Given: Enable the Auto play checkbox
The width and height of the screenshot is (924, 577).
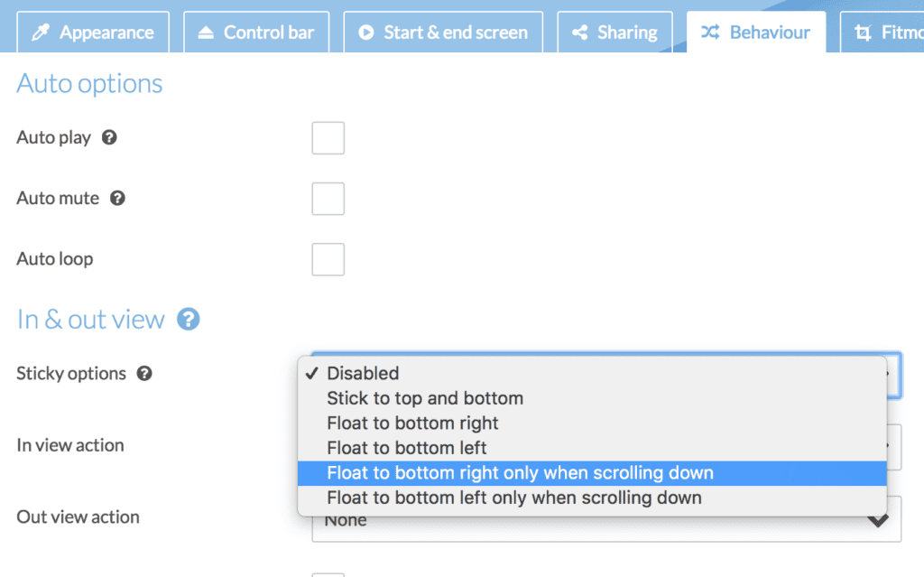Looking at the screenshot, I should click(x=328, y=138).
